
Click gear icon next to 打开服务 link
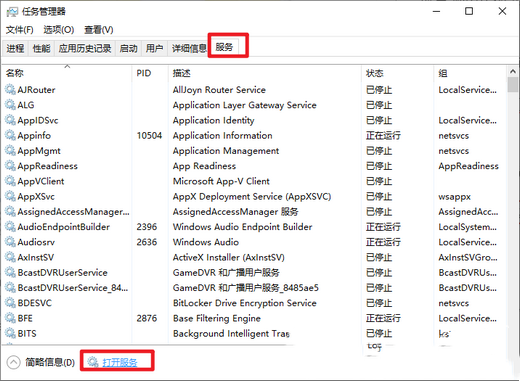pos(93,362)
